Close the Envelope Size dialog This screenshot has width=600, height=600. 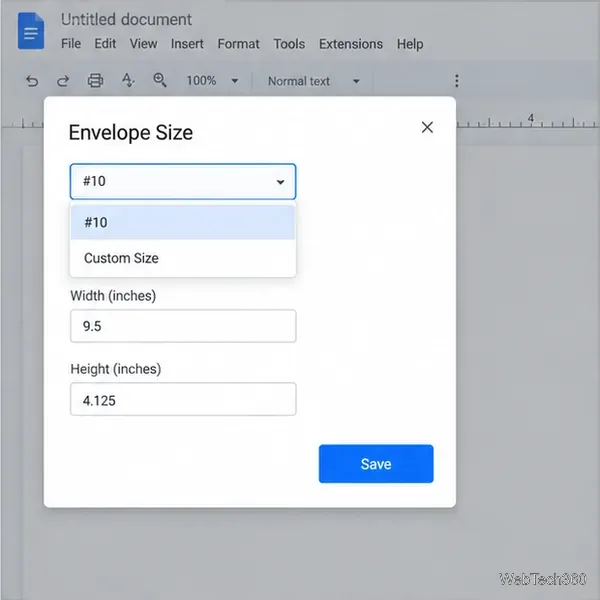(427, 127)
